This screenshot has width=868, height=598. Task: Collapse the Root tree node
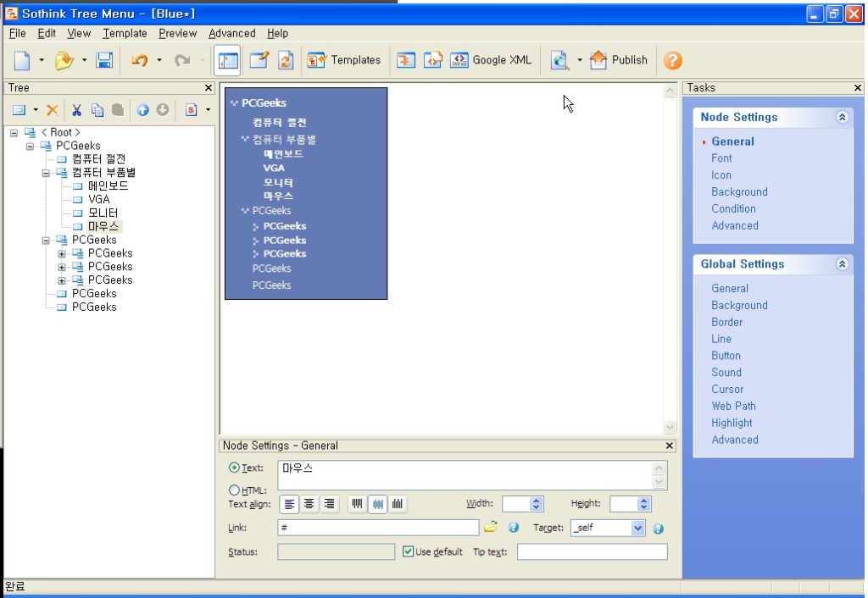pyautogui.click(x=14, y=133)
